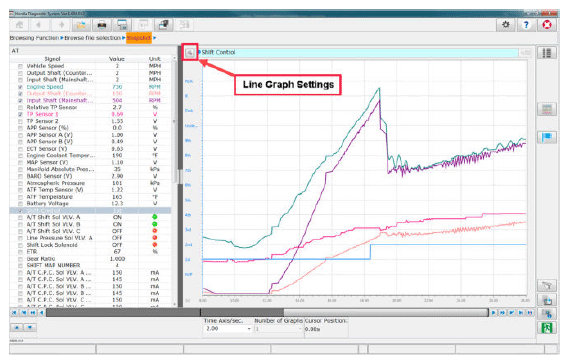Select the Line Pressure Sol VLV. A row
The height and width of the screenshot is (364, 569).
click(90, 238)
